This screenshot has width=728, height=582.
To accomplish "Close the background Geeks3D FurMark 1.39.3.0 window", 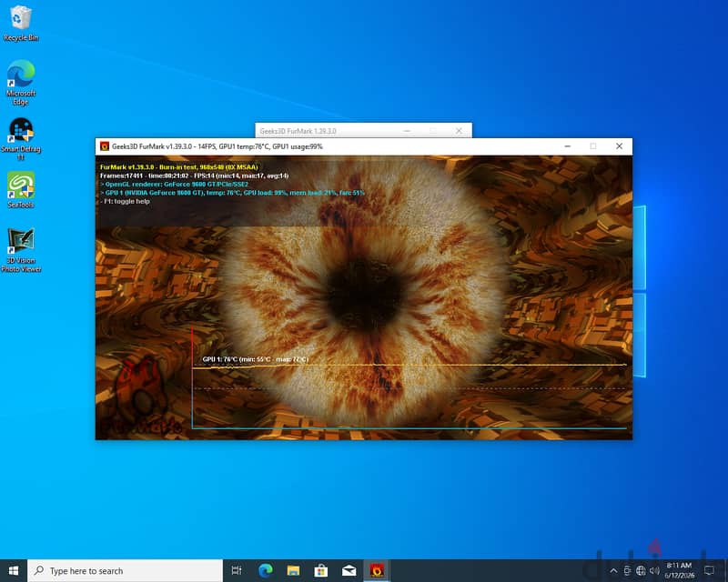I will (x=459, y=131).
